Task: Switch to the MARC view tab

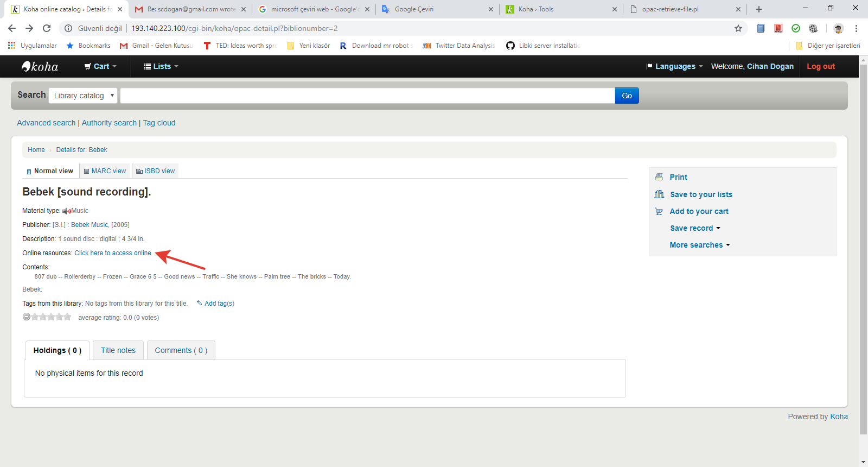Action: (x=105, y=171)
